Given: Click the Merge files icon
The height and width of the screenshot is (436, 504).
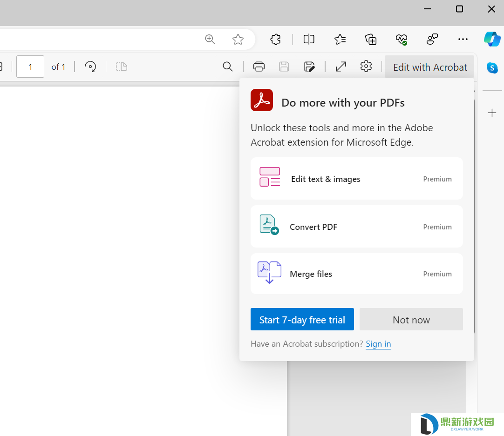Looking at the screenshot, I should (x=269, y=272).
